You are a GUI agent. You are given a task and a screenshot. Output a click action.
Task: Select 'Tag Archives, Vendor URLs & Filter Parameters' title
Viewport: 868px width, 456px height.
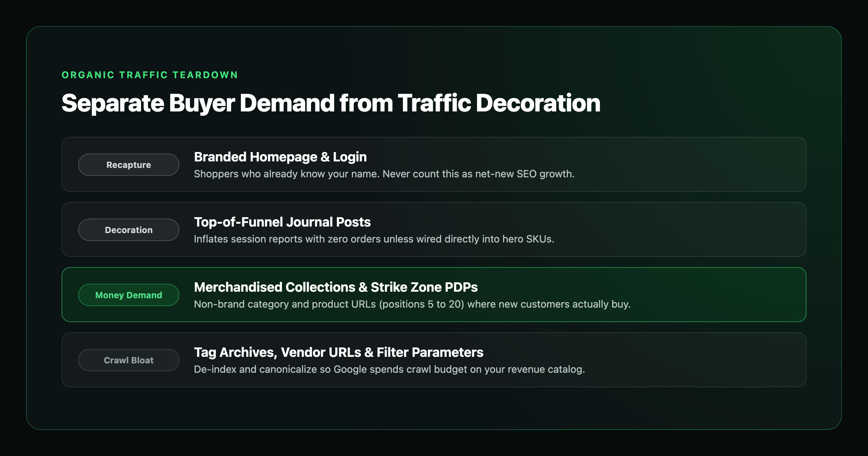(339, 352)
